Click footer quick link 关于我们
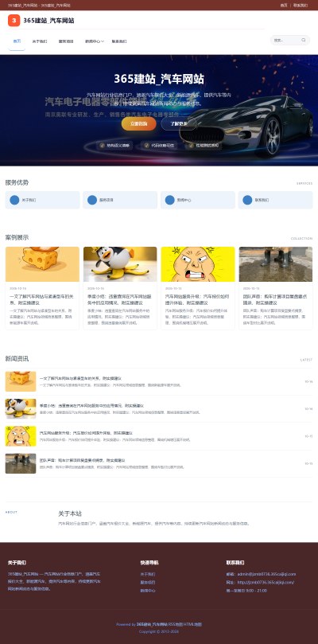This screenshot has height=644, width=318. pyautogui.click(x=148, y=574)
